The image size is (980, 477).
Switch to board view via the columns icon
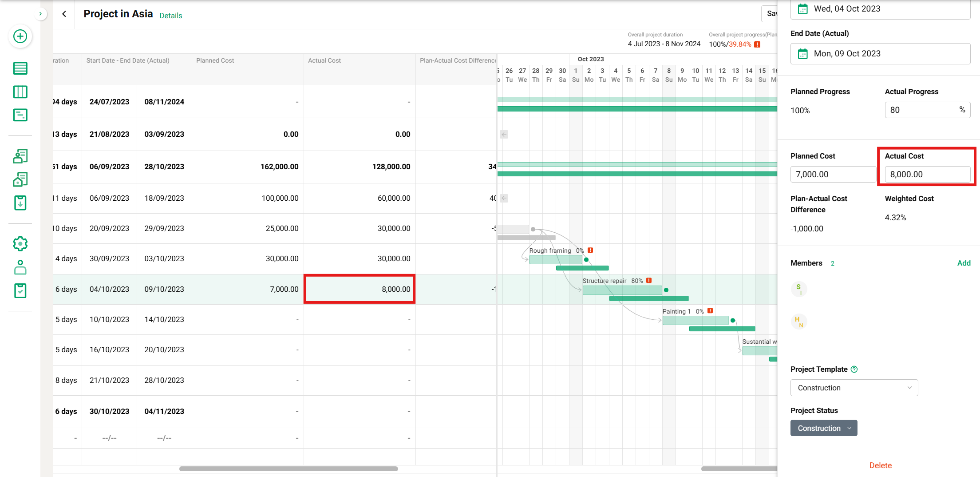(x=20, y=91)
